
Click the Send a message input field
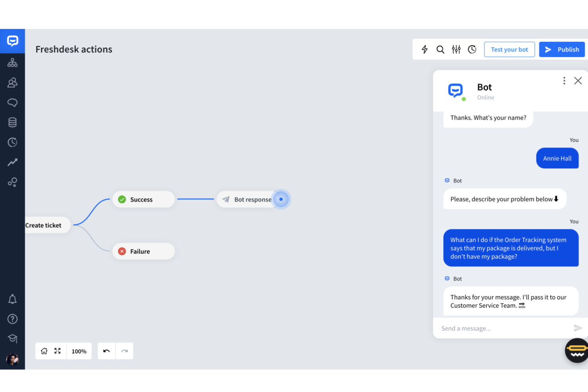pos(497,328)
